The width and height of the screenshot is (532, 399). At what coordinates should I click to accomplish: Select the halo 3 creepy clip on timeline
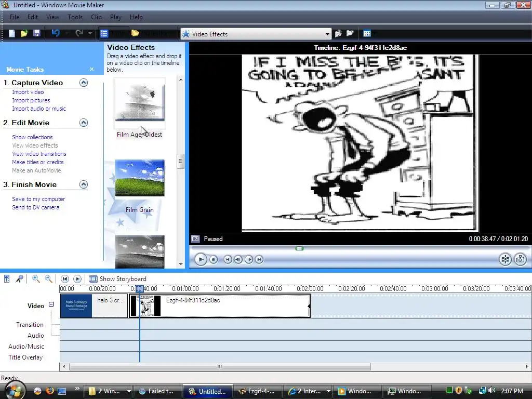click(94, 305)
